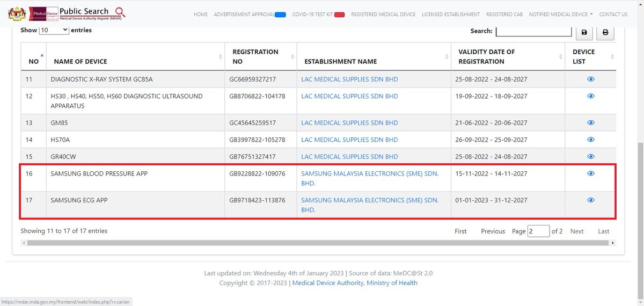Open LAC Medical Supplies link for HS30 ultrasound row
Screen dimensions: 644x306
coord(349,97)
